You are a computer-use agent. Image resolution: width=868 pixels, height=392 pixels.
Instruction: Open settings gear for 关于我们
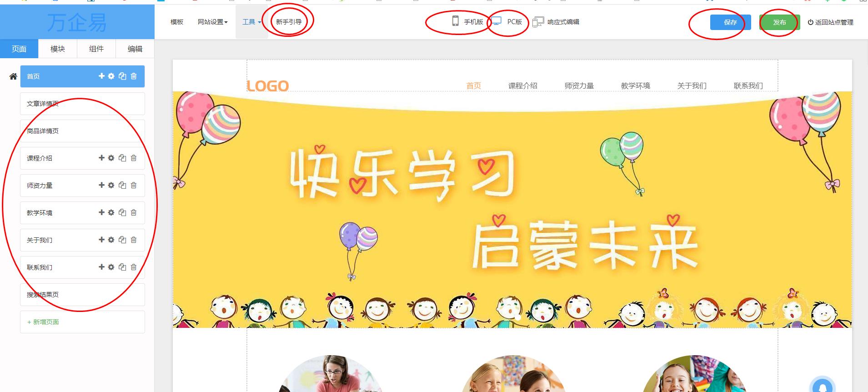[x=111, y=240]
